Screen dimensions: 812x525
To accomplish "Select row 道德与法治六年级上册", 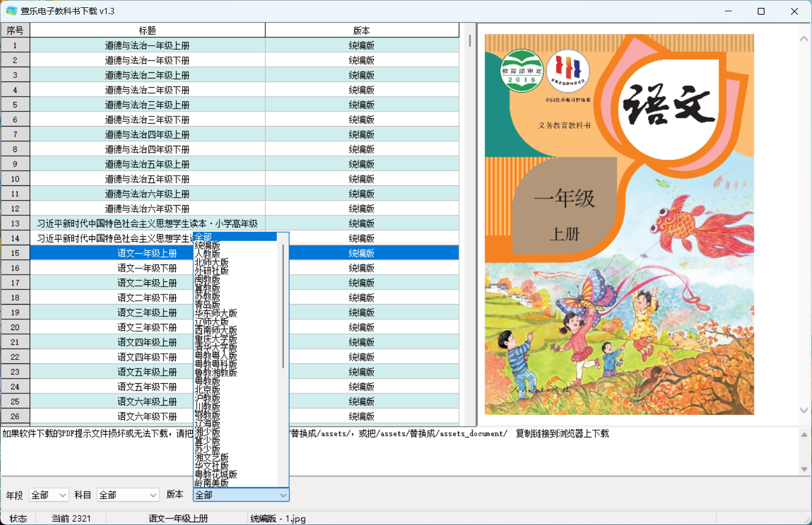I will click(x=148, y=194).
